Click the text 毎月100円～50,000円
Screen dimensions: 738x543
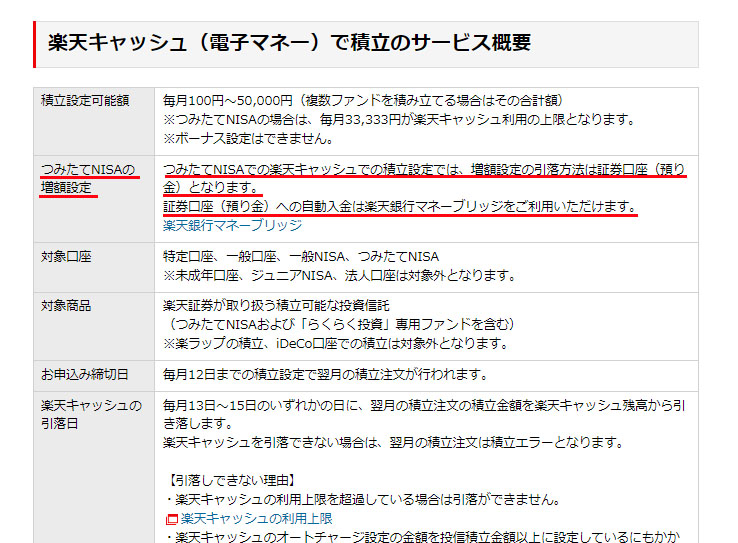[224, 100]
